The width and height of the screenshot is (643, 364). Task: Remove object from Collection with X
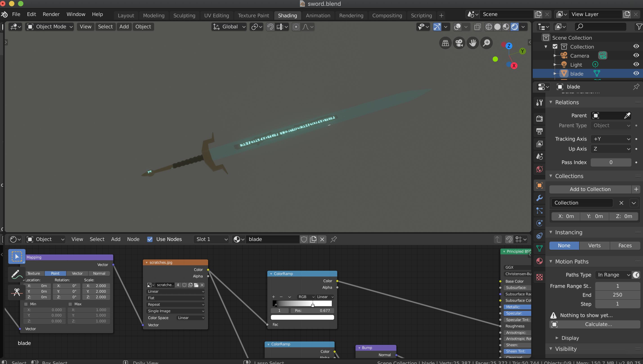click(621, 203)
